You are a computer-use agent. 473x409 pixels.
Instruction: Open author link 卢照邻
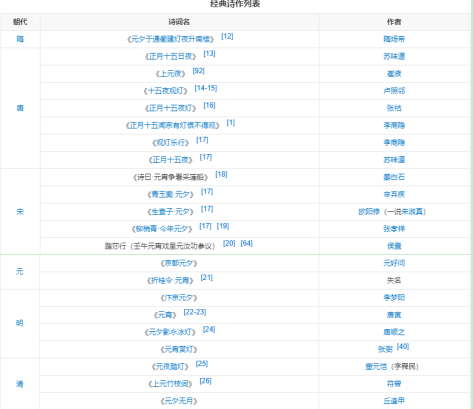[x=394, y=91]
